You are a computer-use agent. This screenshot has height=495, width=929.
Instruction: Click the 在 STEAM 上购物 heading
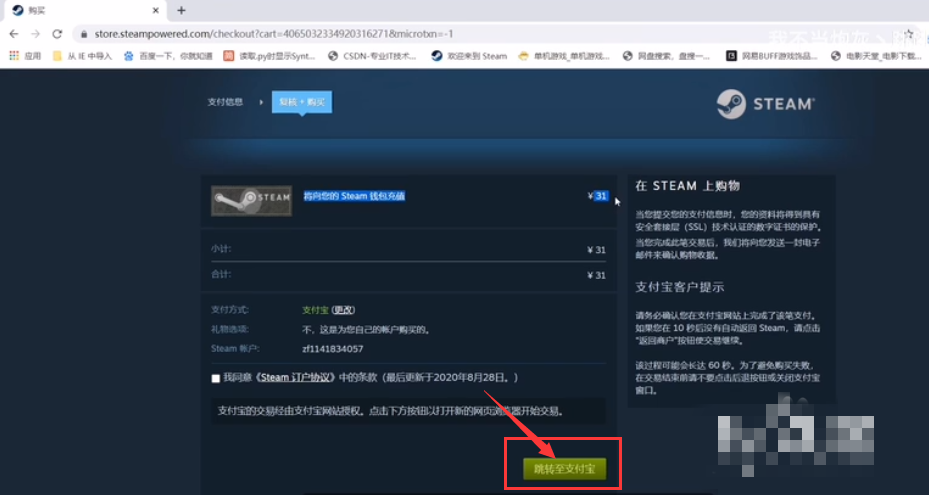click(687, 186)
